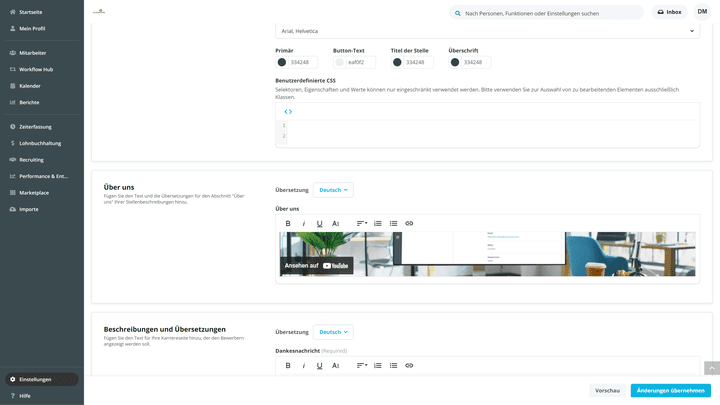Viewport: 720px width, 405px height.
Task: Toggle italic in Über uns editor
Action: pyautogui.click(x=304, y=224)
